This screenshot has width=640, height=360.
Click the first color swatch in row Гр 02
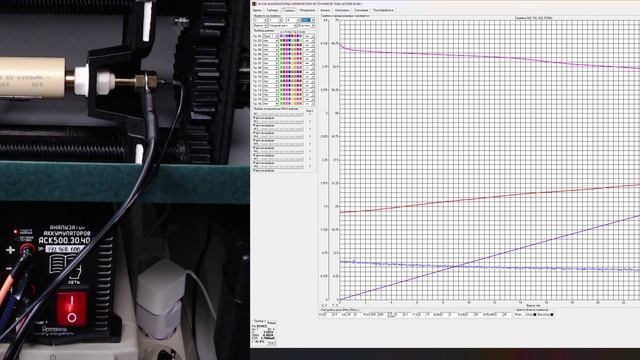281,40
